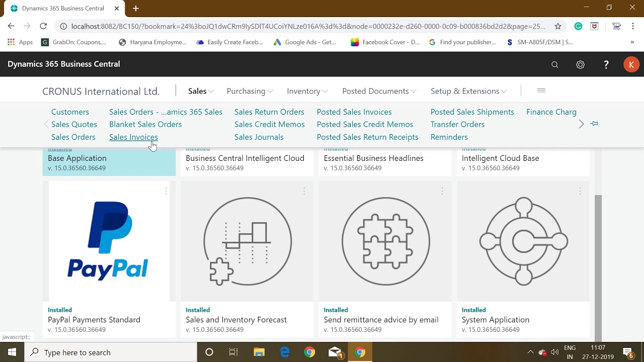Open Posted Sales Credit Memos link
Image resolution: width=644 pixels, height=362 pixels.
point(365,124)
